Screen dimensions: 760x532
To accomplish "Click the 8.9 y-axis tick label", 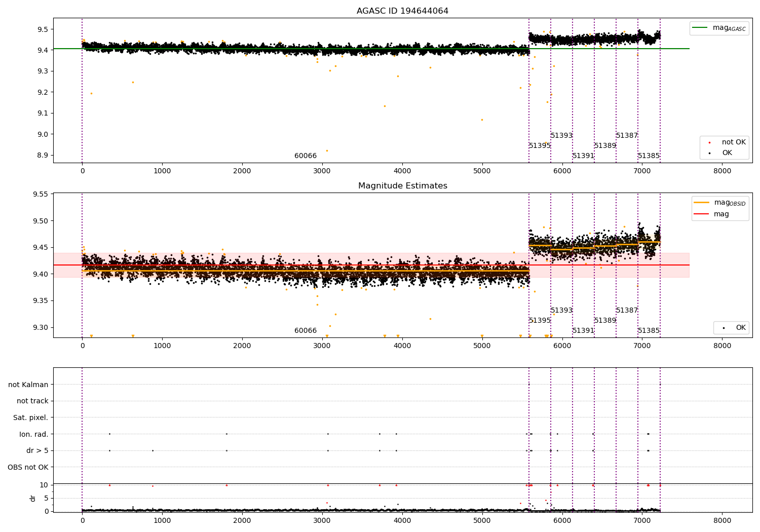I will coord(43,156).
